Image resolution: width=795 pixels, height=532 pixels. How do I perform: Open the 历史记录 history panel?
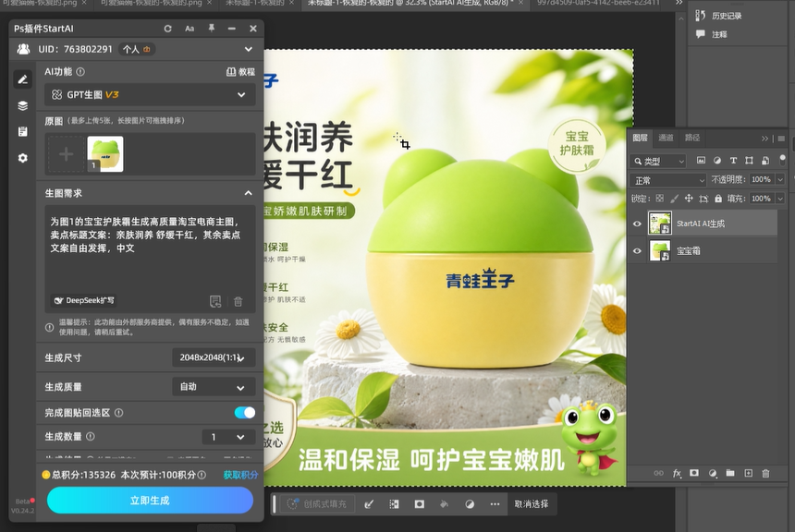click(x=719, y=16)
